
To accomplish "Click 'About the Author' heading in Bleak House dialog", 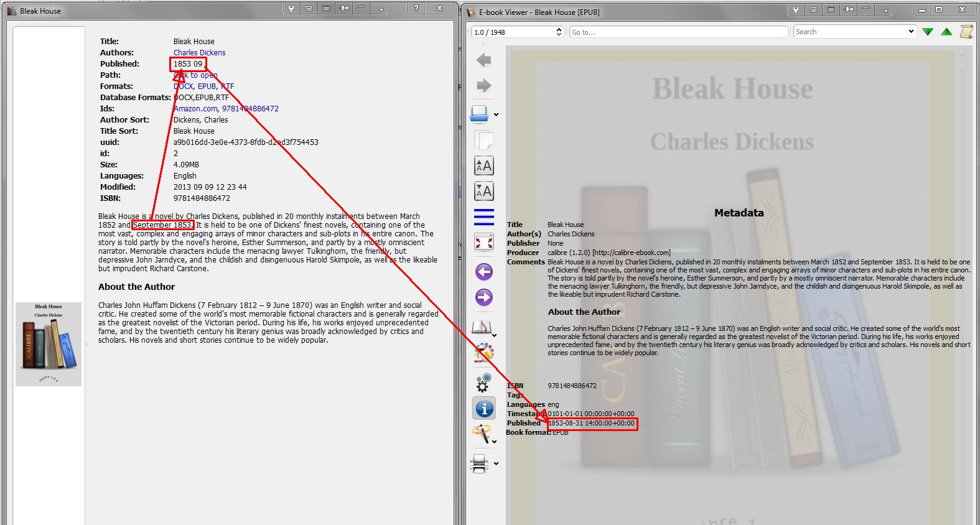I will (136, 287).
